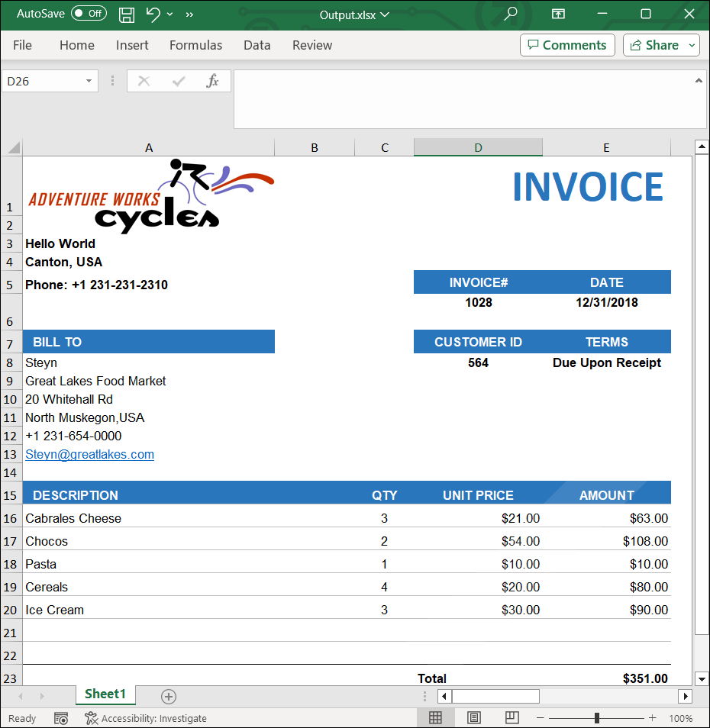Click the Comments button

point(567,45)
